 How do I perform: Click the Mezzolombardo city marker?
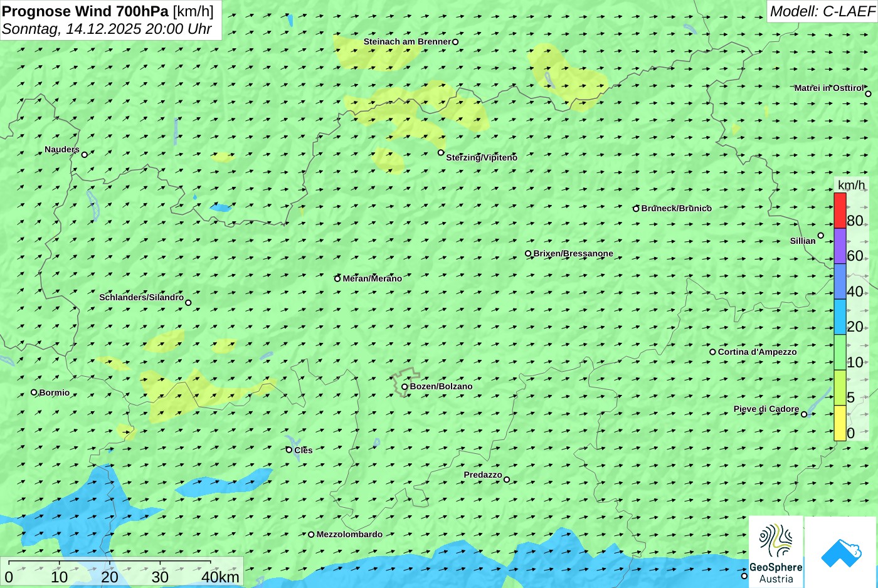(x=311, y=535)
